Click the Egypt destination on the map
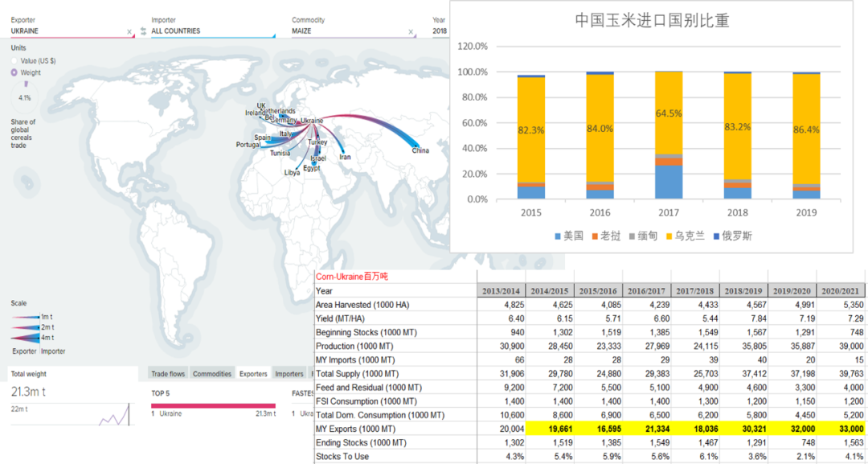The width and height of the screenshot is (868, 464). pos(311,168)
